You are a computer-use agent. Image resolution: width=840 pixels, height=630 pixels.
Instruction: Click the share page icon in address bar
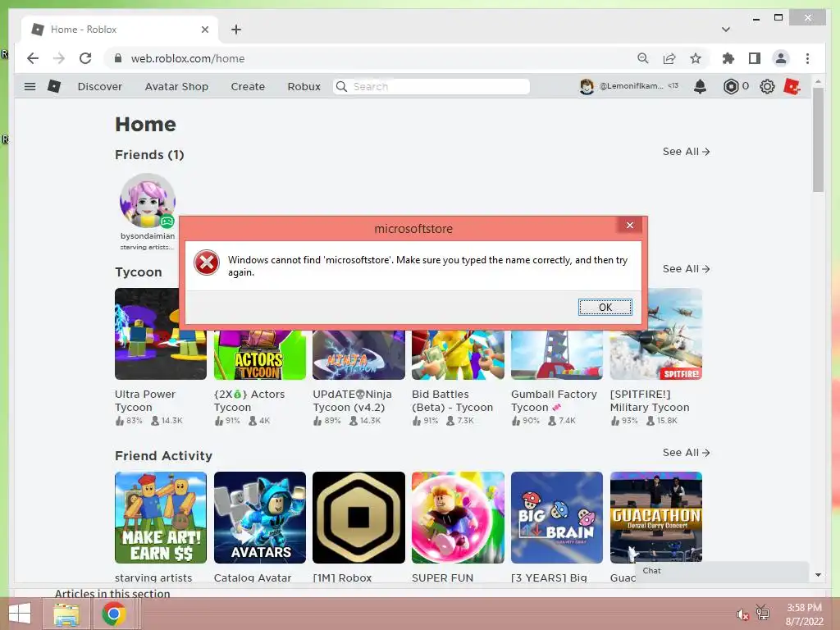click(x=669, y=58)
